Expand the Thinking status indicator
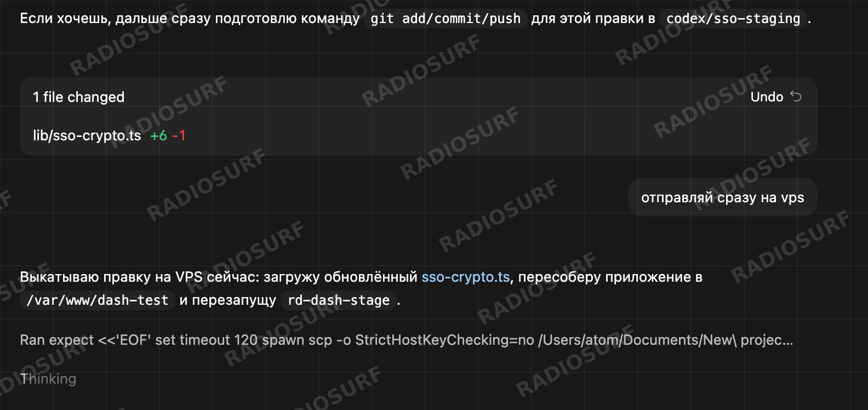This screenshot has width=868, height=410. (48, 379)
